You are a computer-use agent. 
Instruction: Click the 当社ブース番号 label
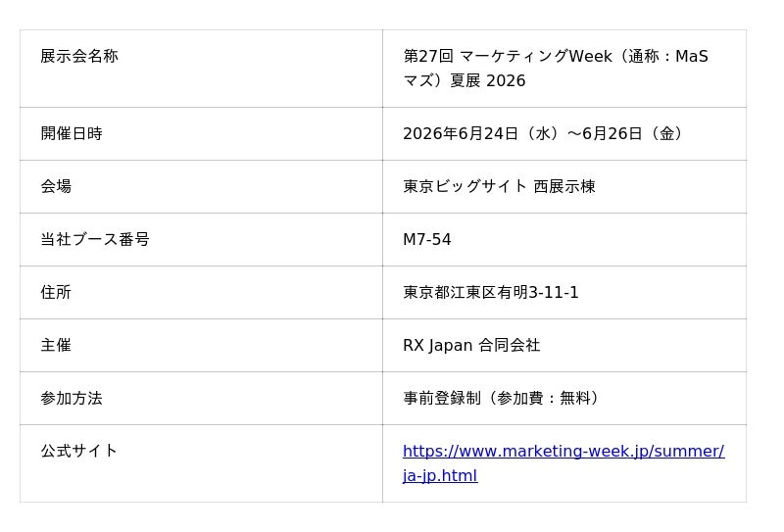click(x=95, y=239)
